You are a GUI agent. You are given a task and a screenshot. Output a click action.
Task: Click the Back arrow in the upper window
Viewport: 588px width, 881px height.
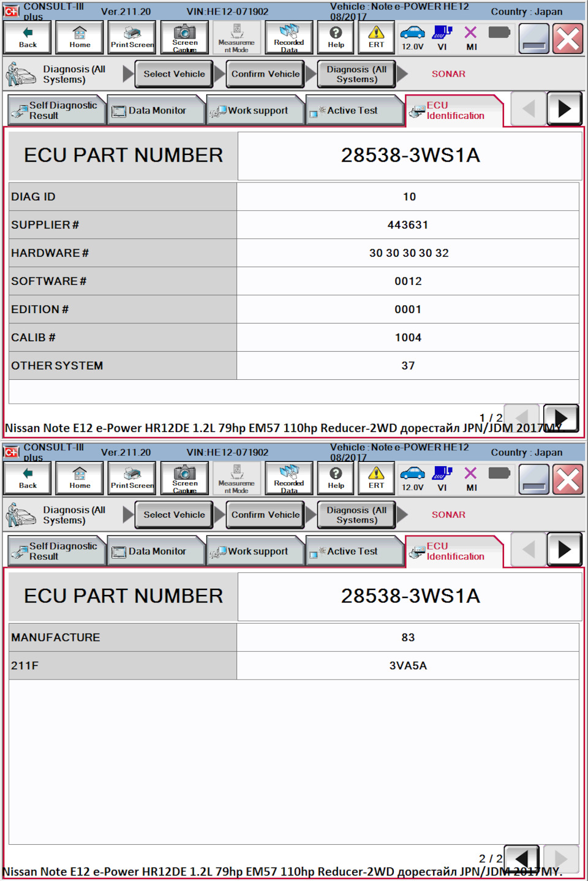pyautogui.click(x=28, y=37)
